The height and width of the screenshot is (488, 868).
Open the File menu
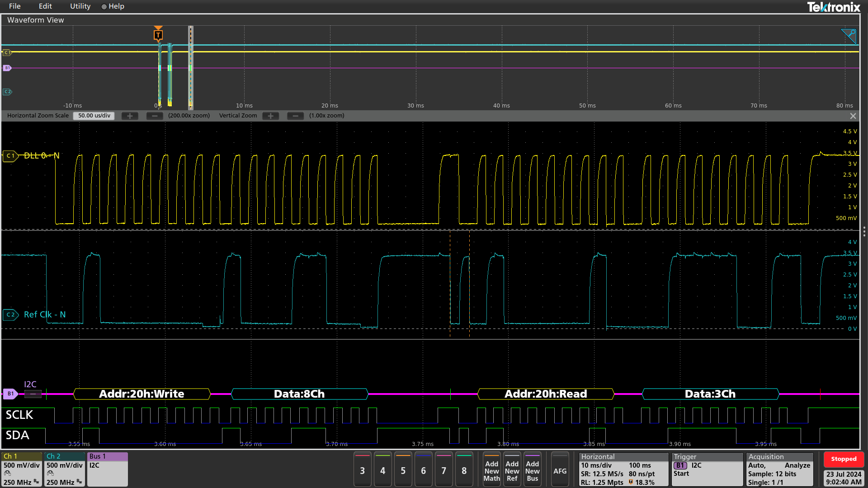14,6
